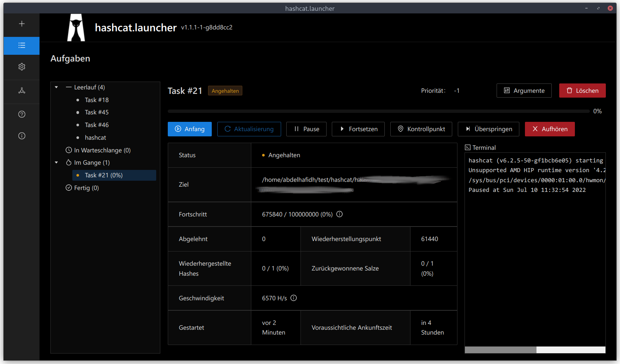Screen dimensions: 620x364
Task: Click the Fortsetzen resume button
Action: tap(358, 129)
